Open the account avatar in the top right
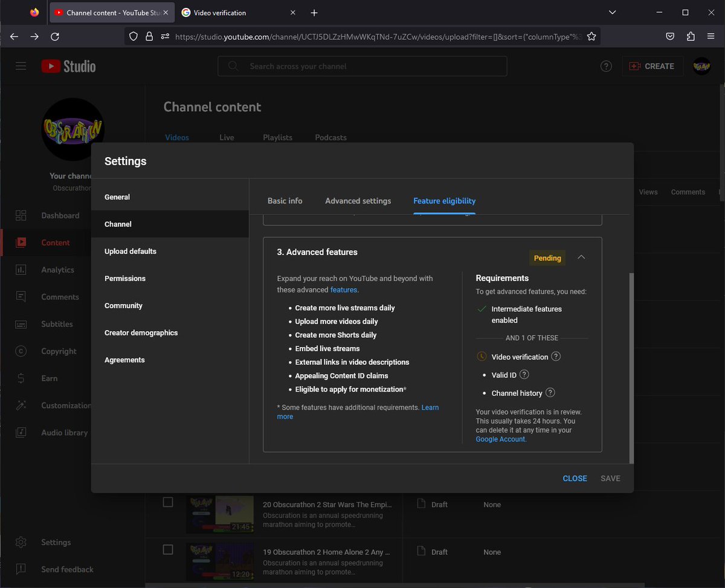 coord(701,66)
